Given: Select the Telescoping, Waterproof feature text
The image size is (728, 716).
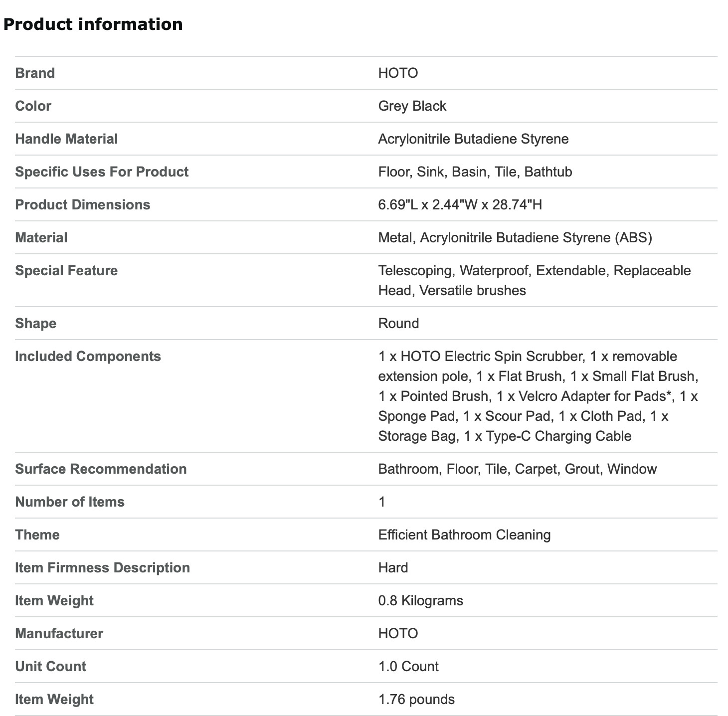Looking at the screenshot, I should click(535, 280).
